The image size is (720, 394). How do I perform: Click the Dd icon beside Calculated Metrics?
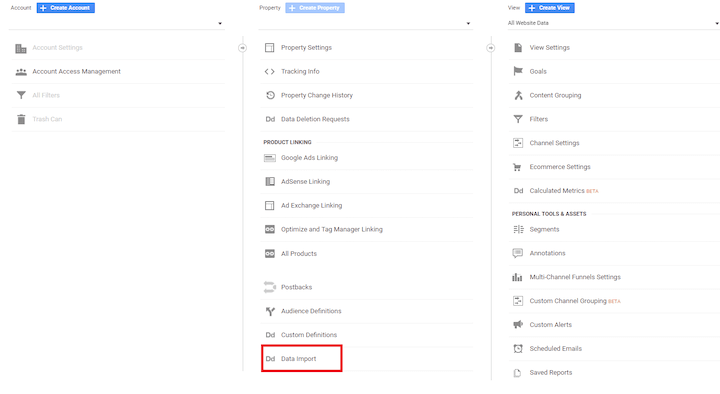(518, 191)
